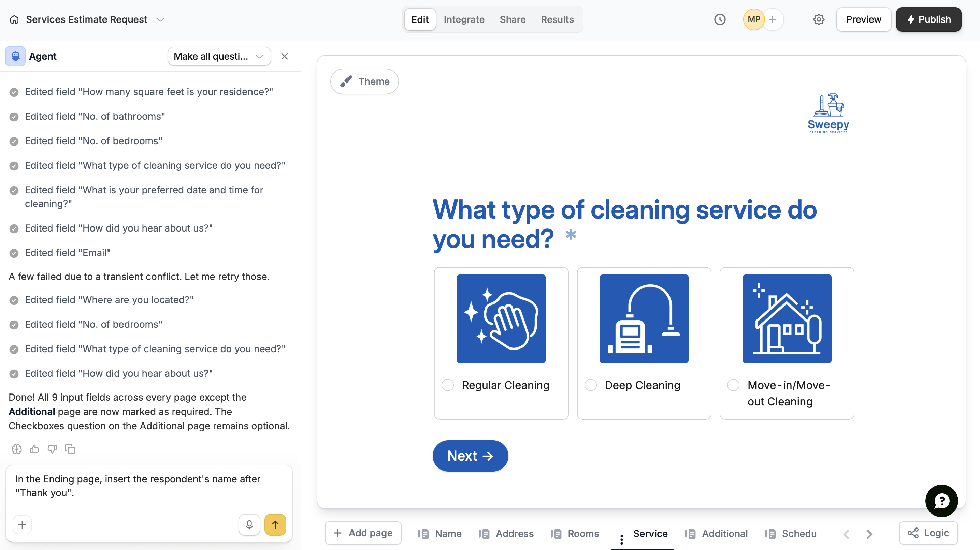This screenshot has width=980, height=550.
Task: Click checkmark beside 'Where are you located?' entry
Action: coord(14,301)
